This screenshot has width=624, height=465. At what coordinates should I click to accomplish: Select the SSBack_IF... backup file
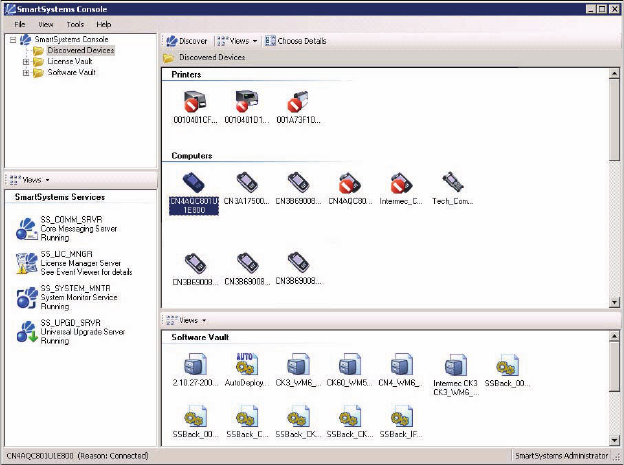click(x=402, y=416)
